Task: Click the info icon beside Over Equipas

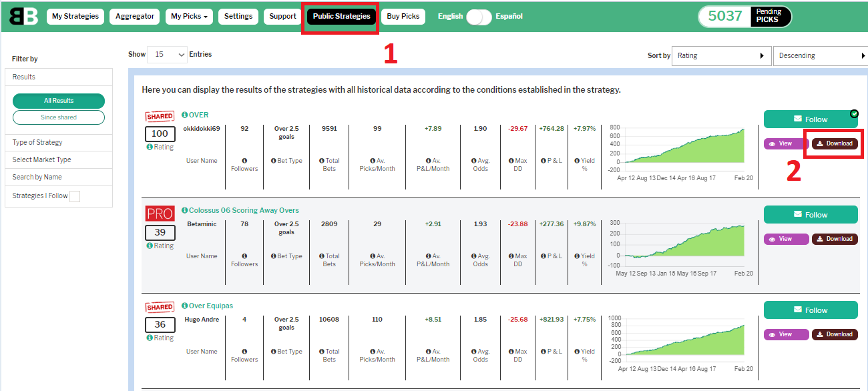Action: [185, 306]
